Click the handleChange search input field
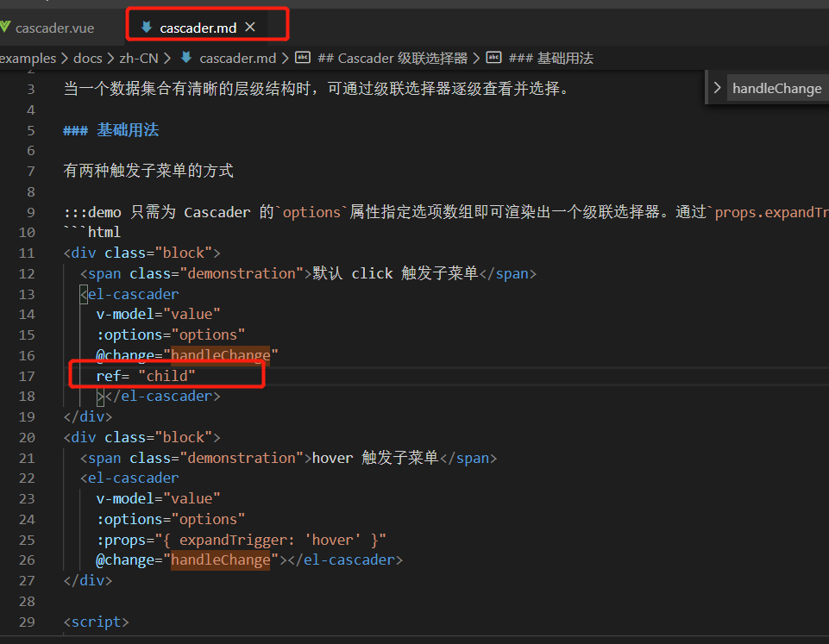Image resolution: width=829 pixels, height=644 pixels. (x=778, y=88)
